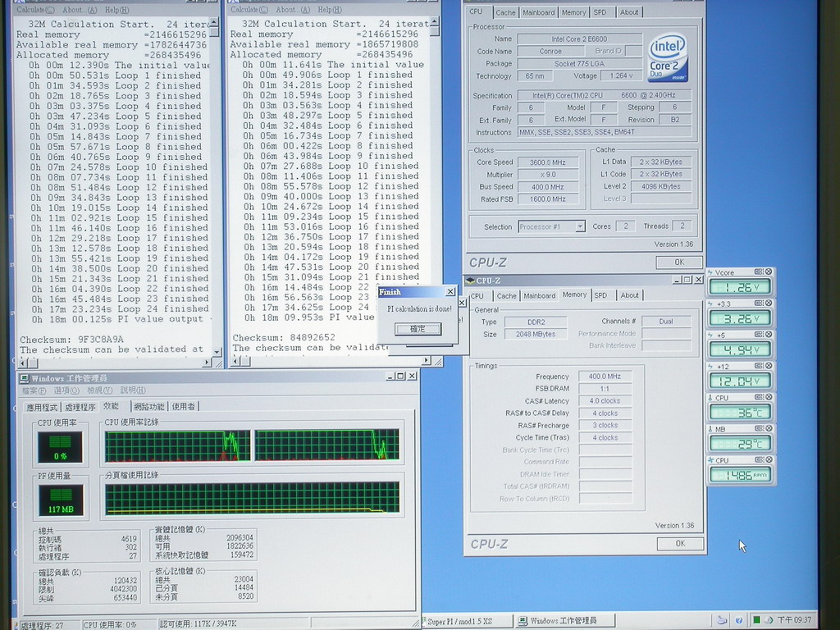
Task: Click the Core Speed value 3600.0 MHz
Action: click(547, 162)
